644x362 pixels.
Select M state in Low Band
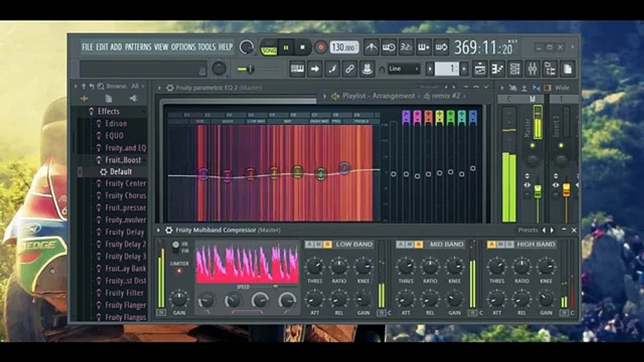pyautogui.click(x=318, y=244)
